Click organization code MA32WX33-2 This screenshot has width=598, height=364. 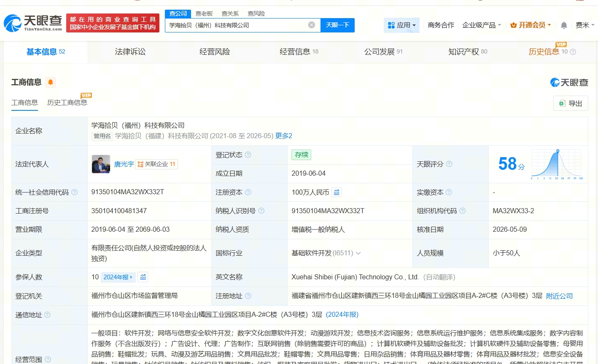[x=513, y=211]
